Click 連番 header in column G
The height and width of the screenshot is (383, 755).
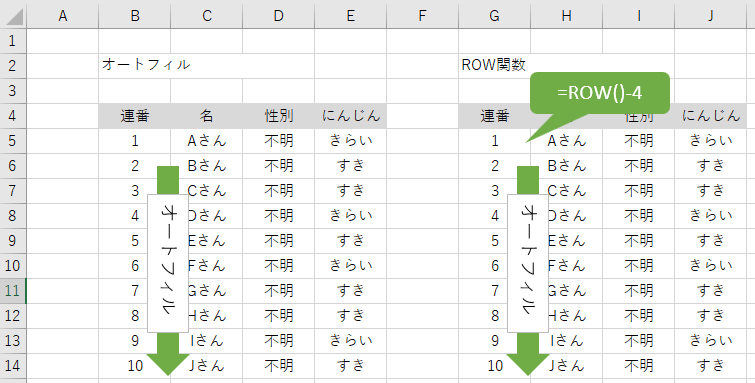[495, 116]
